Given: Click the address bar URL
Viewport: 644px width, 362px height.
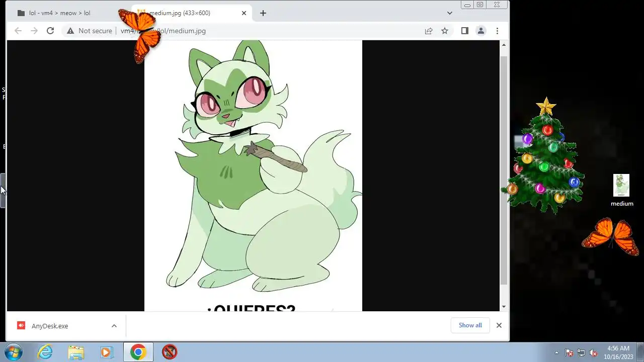Looking at the screenshot, I should tap(163, 31).
